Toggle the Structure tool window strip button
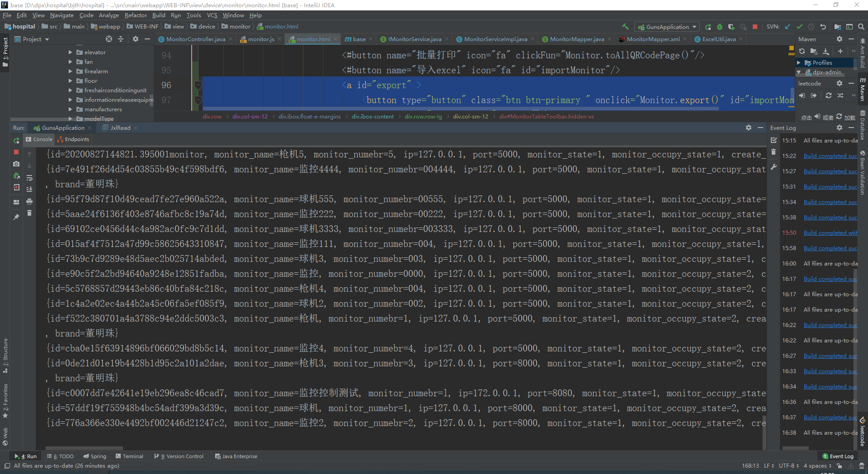 [5, 355]
